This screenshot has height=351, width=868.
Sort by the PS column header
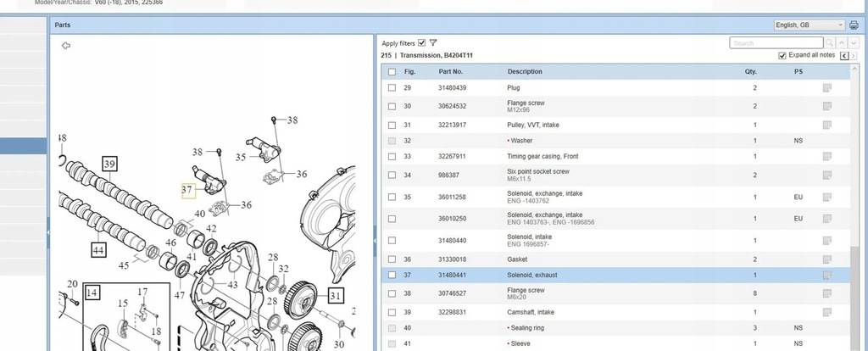798,72
